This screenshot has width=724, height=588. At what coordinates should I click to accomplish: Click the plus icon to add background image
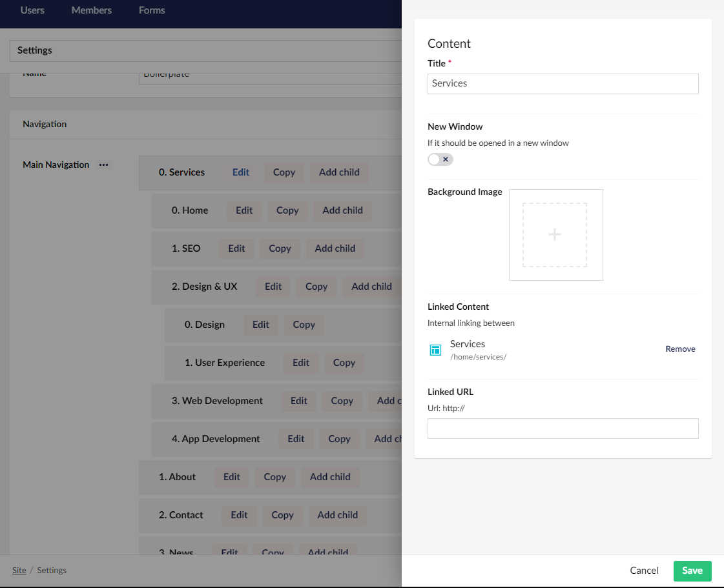tap(555, 234)
